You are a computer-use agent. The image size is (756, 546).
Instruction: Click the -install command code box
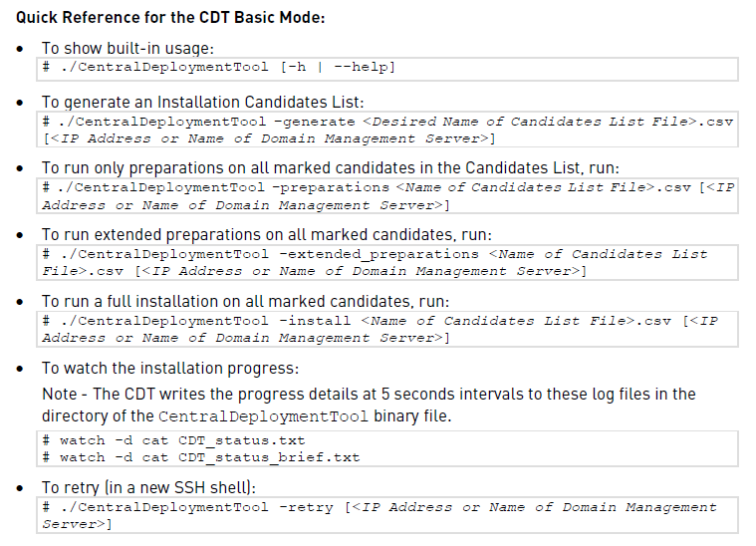tap(387, 329)
